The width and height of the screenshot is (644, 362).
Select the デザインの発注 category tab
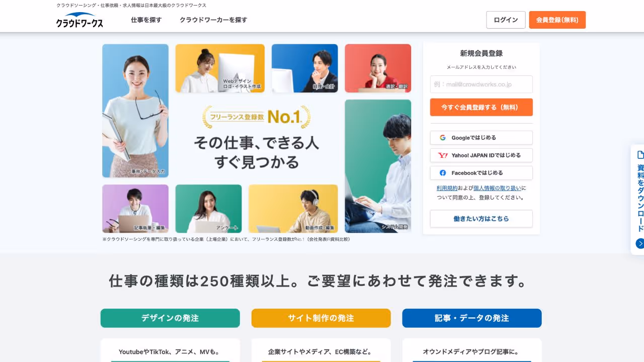pyautogui.click(x=170, y=318)
